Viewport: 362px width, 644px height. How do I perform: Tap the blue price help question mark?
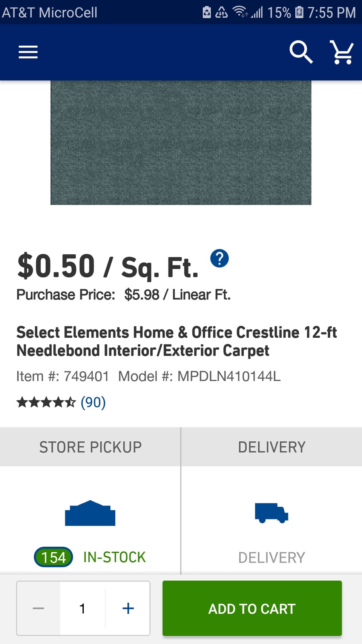click(219, 259)
